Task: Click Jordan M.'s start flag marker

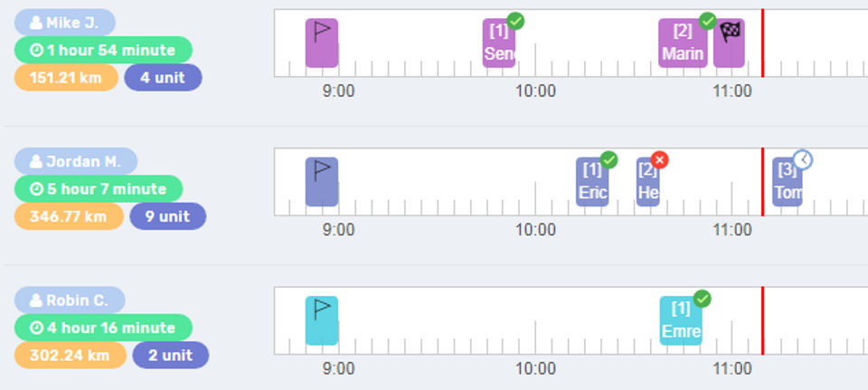Action: click(322, 181)
